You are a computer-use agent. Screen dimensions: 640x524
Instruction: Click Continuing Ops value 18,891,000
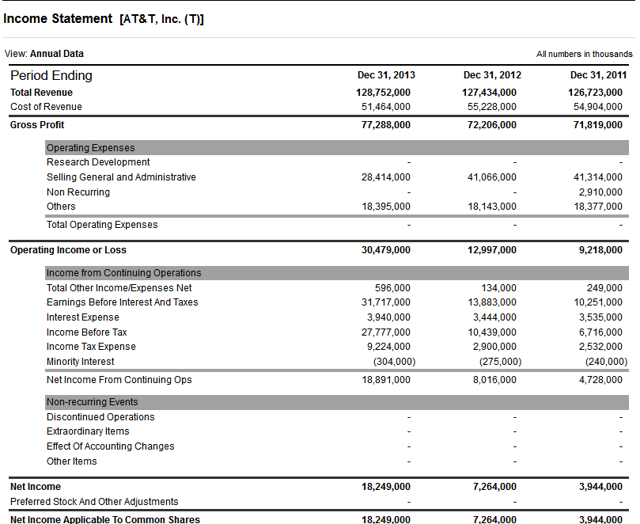point(386,380)
